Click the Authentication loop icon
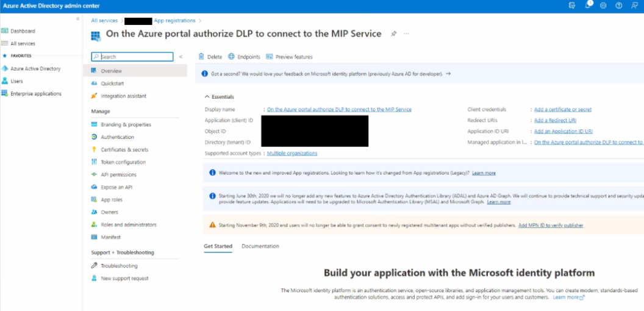Viewport: 644px width, 311px height. 94,137
